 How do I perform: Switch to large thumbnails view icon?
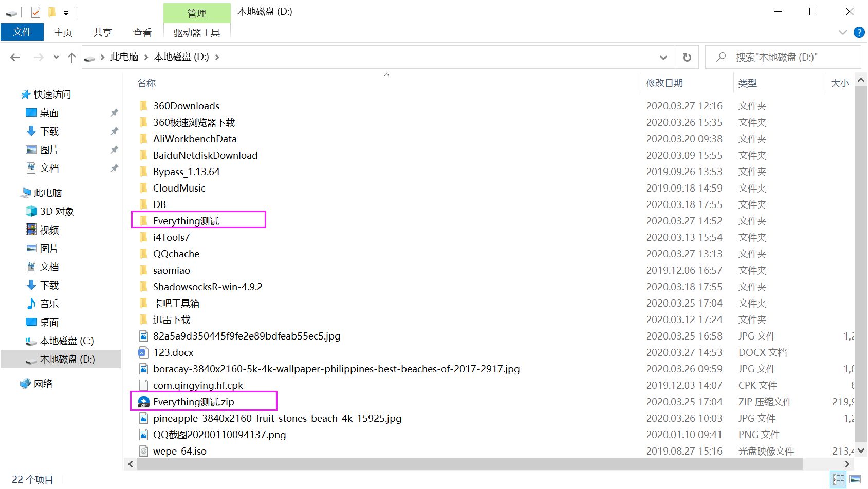point(855,479)
